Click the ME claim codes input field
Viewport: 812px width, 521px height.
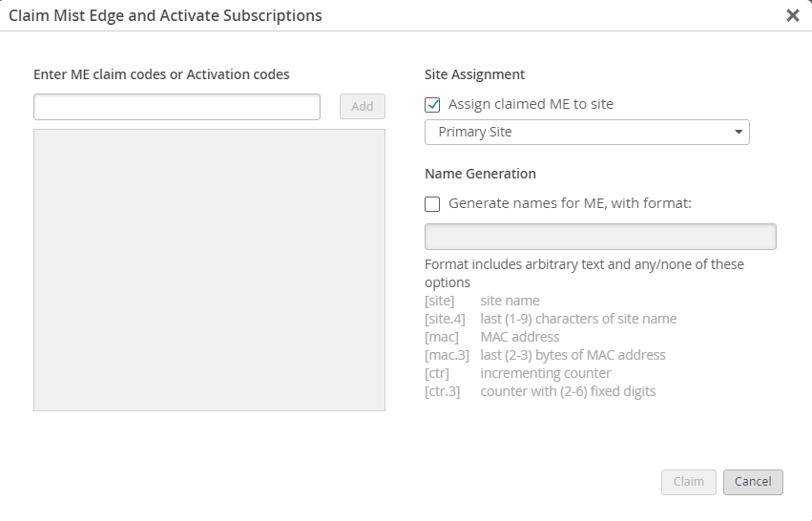tap(177, 107)
